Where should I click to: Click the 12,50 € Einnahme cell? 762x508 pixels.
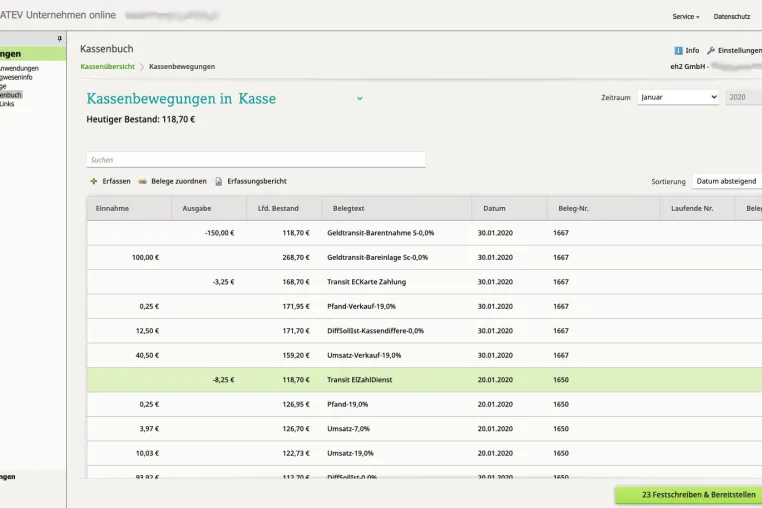tap(147, 331)
